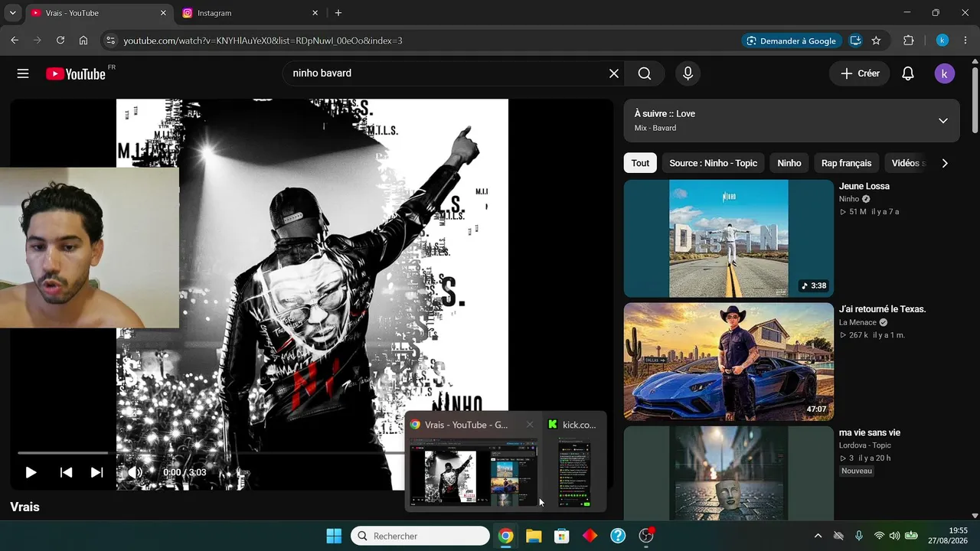
Task: Open the YouTube guide hamburger menu
Action: [23, 73]
